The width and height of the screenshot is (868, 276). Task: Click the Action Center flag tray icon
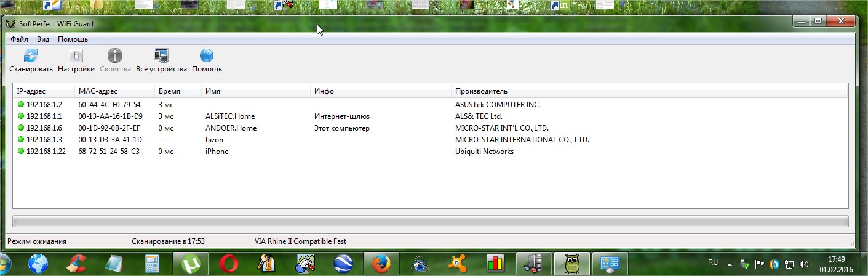pyautogui.click(x=759, y=264)
